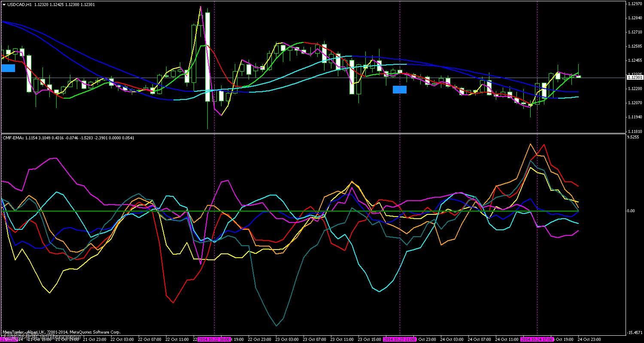Click the 22 Oct 03:00 time label
This screenshot has width=644, height=343.
click(122, 339)
